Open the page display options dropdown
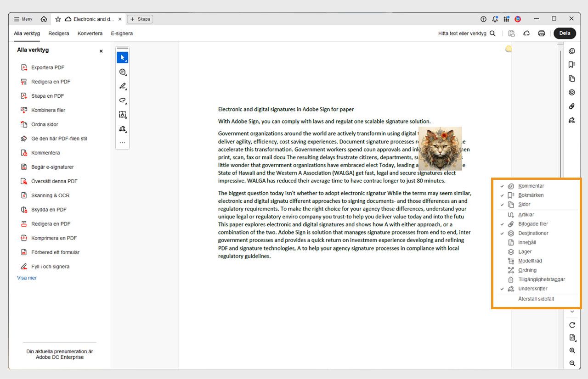This screenshot has width=588, height=379. tap(572, 338)
